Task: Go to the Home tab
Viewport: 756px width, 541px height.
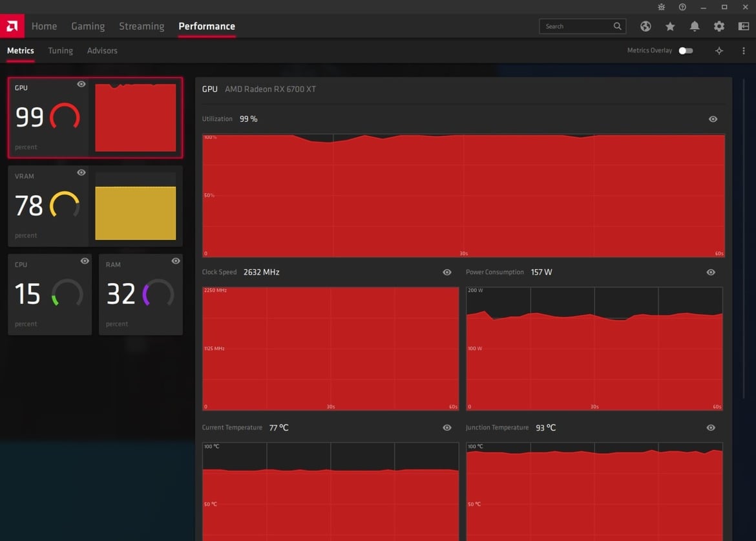Action: [44, 27]
